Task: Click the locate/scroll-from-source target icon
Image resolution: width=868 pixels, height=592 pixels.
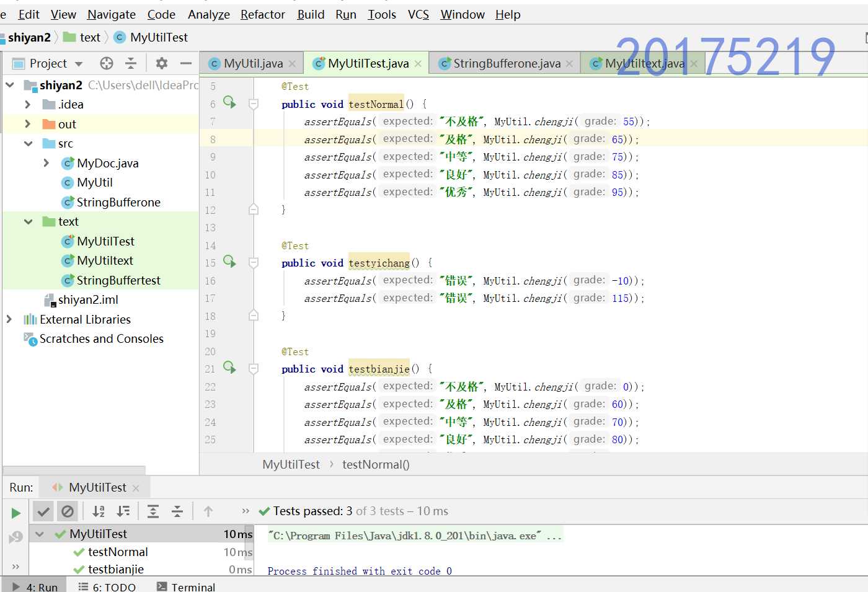Action: [x=107, y=63]
